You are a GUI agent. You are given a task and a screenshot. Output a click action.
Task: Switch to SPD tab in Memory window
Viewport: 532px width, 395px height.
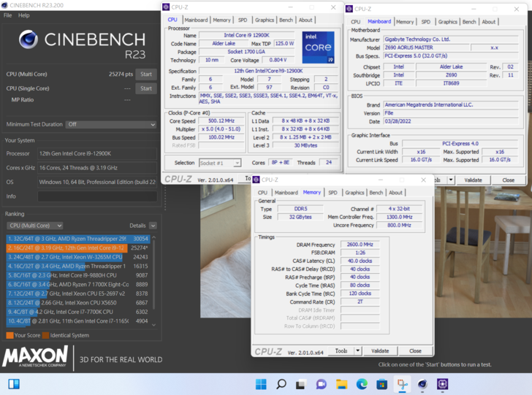[332, 193]
